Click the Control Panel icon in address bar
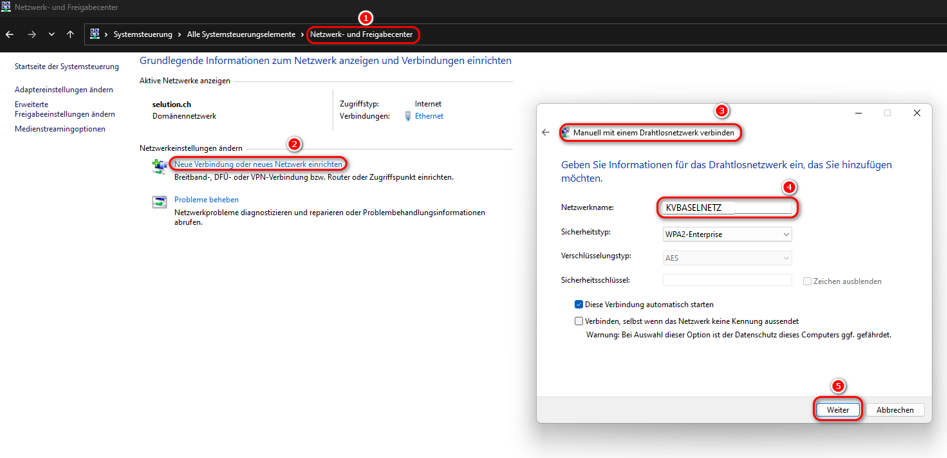The height and width of the screenshot is (458, 947). click(96, 34)
